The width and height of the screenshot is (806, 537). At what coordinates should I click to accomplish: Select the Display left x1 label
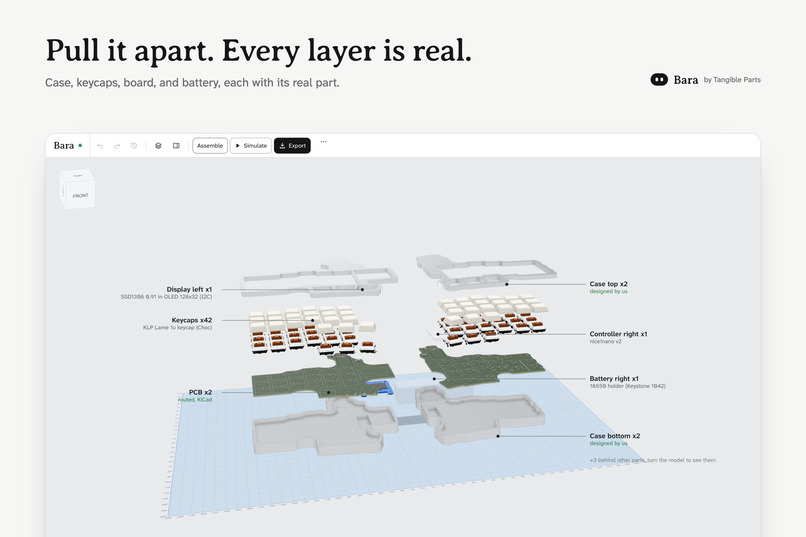pos(189,289)
